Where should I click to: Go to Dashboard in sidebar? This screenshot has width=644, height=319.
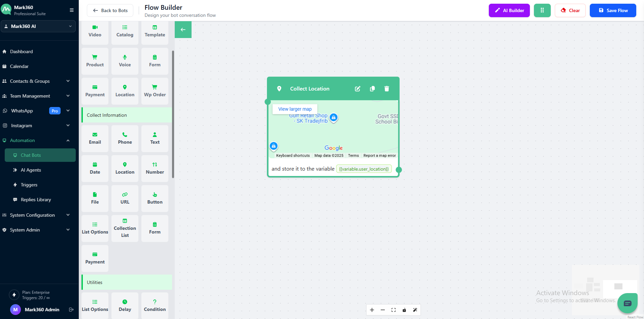(22, 51)
